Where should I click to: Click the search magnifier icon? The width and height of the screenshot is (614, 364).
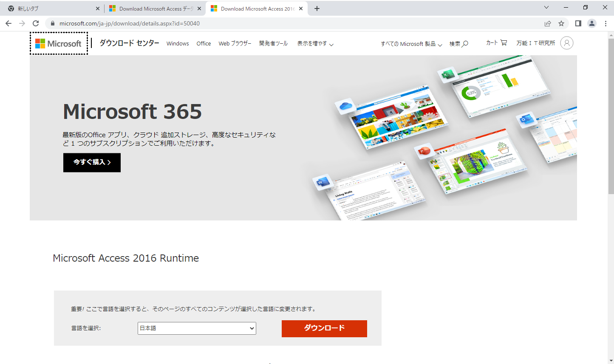click(x=465, y=44)
